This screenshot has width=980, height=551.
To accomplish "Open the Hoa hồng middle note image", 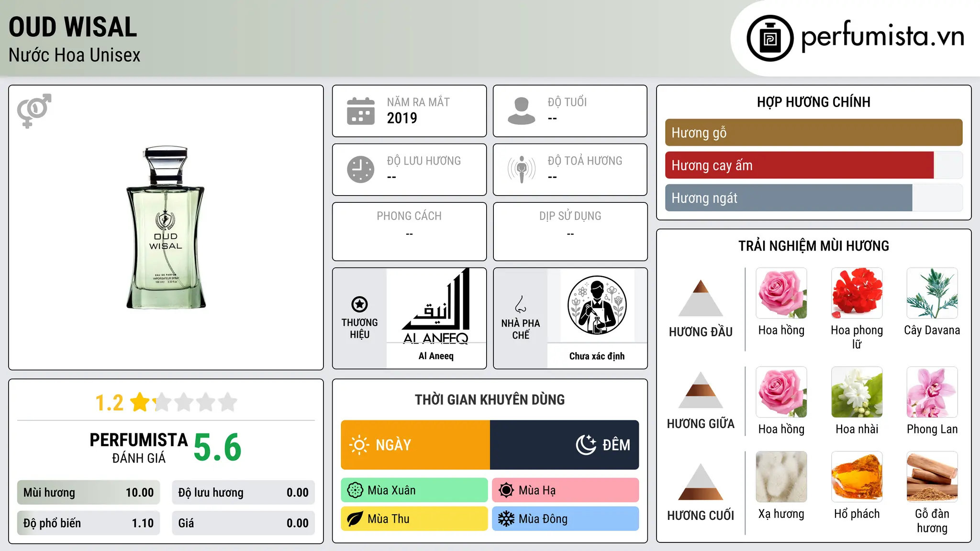I will (x=781, y=392).
